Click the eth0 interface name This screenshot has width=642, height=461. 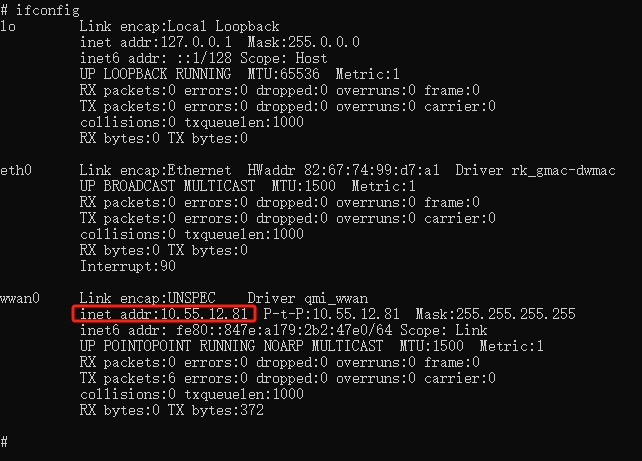16,170
